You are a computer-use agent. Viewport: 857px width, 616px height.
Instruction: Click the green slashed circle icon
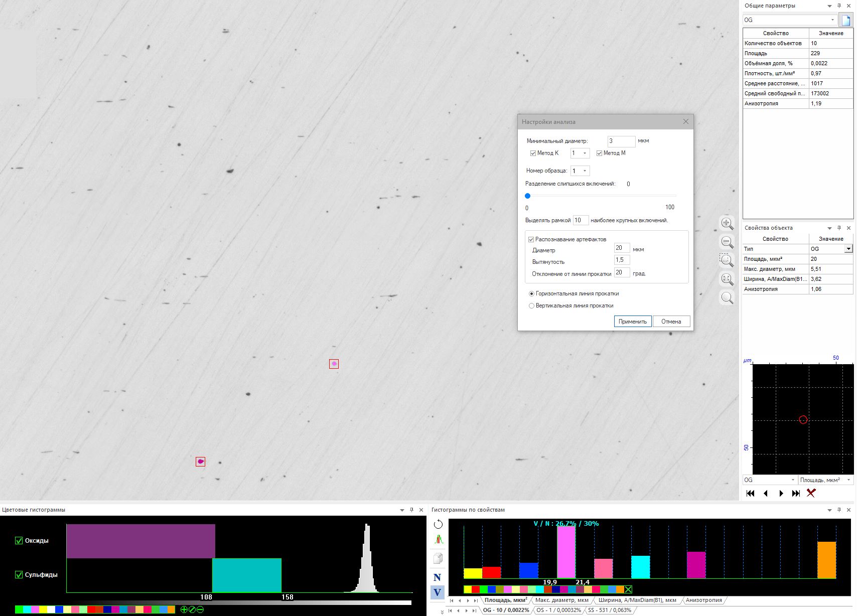coord(192,609)
